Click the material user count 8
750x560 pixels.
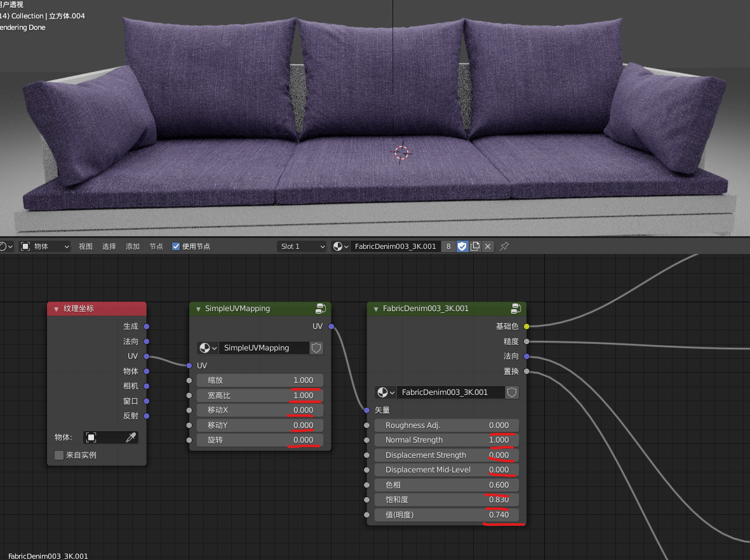448,246
